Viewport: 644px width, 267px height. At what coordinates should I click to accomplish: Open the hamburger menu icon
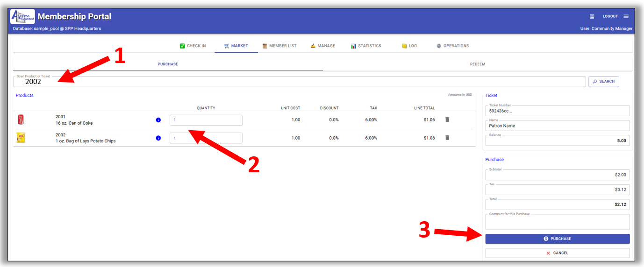pyautogui.click(x=626, y=16)
